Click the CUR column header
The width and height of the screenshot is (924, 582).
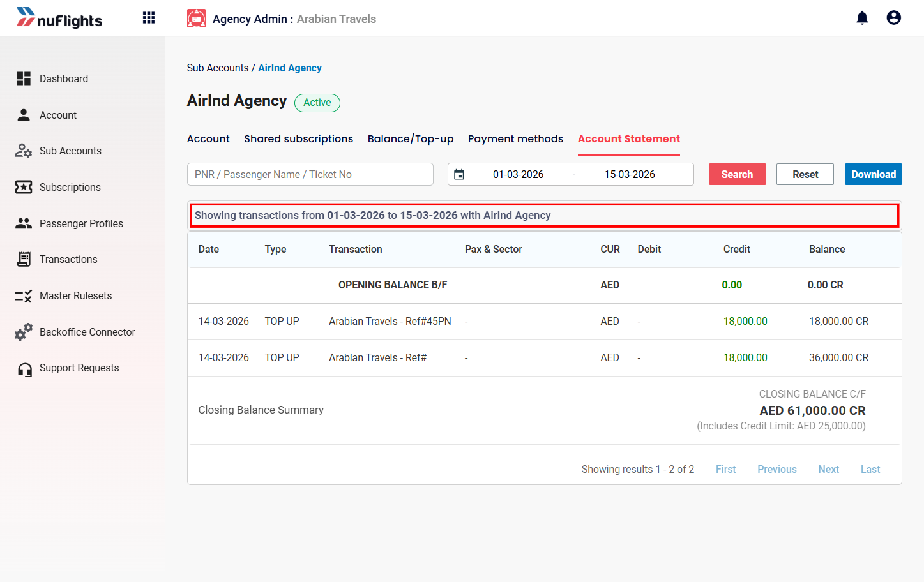point(610,249)
